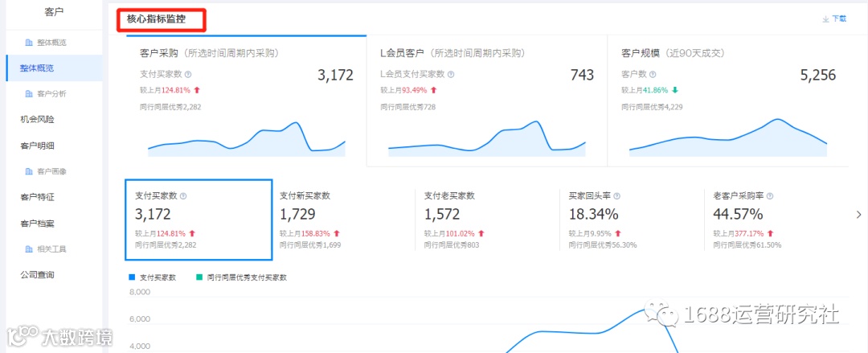Click 同行同层优秀1,699 text

310,244
